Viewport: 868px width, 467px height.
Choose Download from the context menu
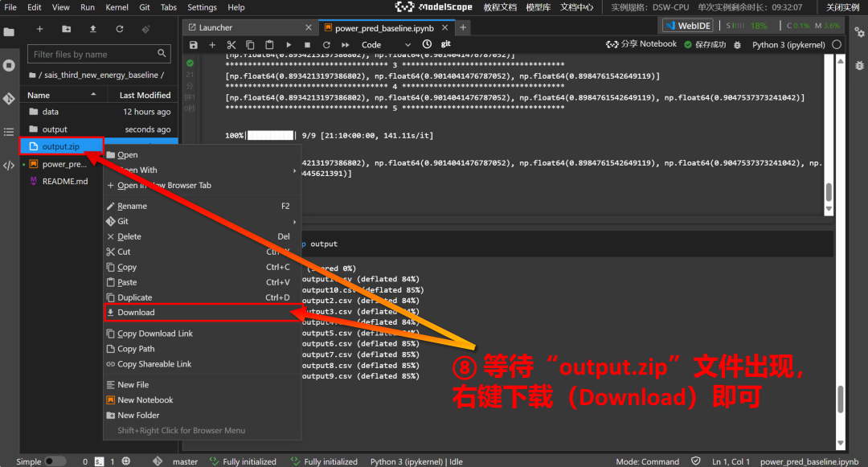click(202, 313)
